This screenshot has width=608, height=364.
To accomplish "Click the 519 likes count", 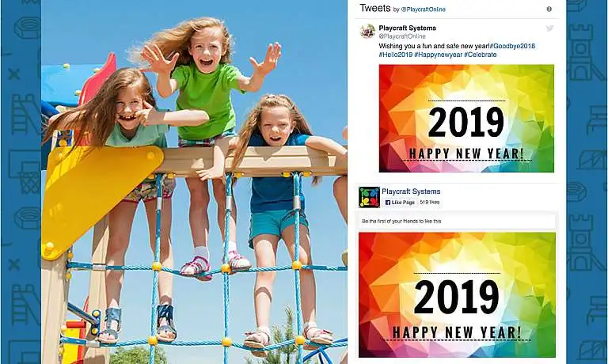I will 430,203.
